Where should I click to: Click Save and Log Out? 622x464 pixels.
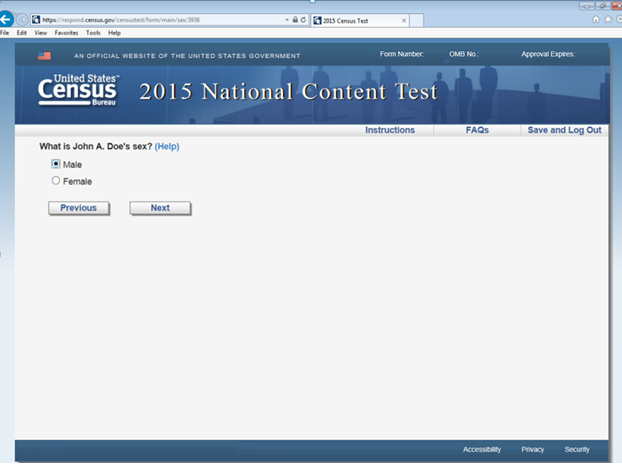point(564,130)
